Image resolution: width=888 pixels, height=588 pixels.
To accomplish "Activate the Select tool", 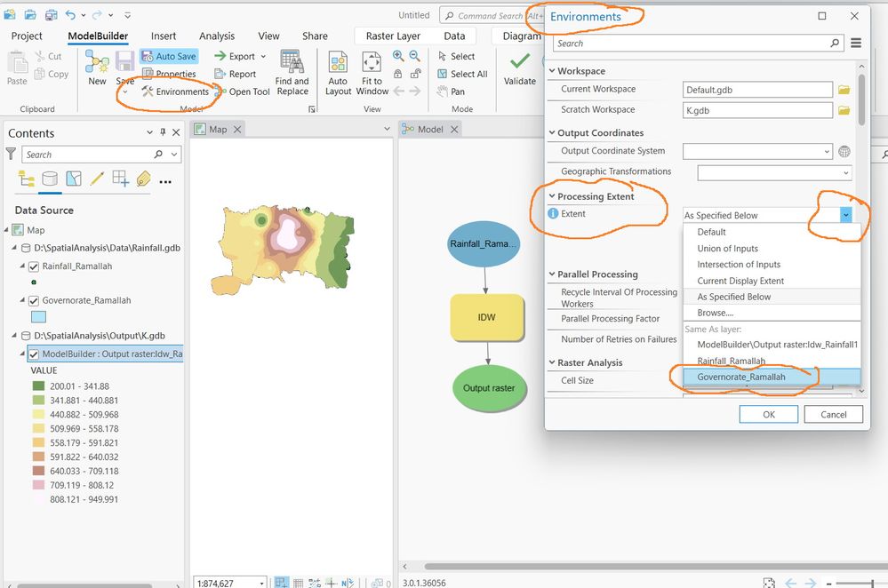I will [457, 56].
